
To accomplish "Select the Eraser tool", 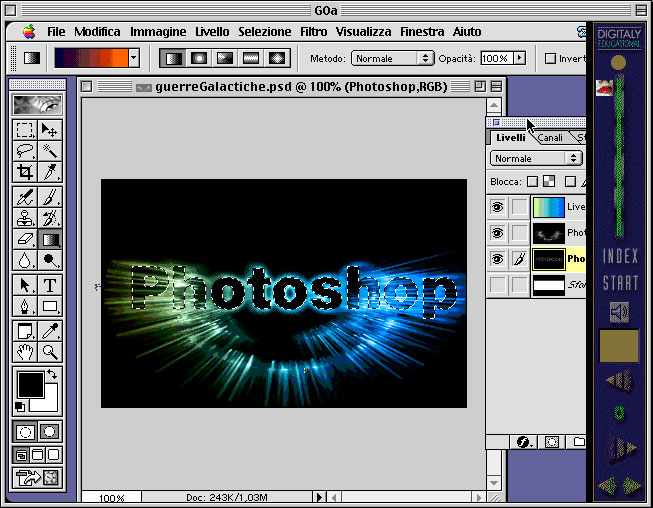I will (x=25, y=239).
